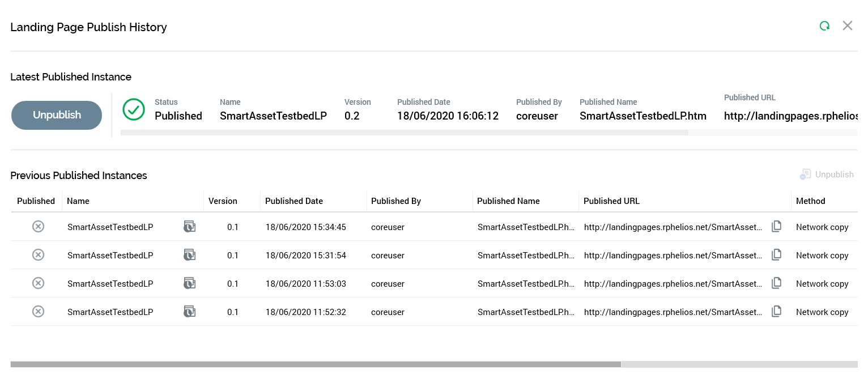Copy URL of the 15:31:54 instance
The image size is (868, 387).
[776, 255]
